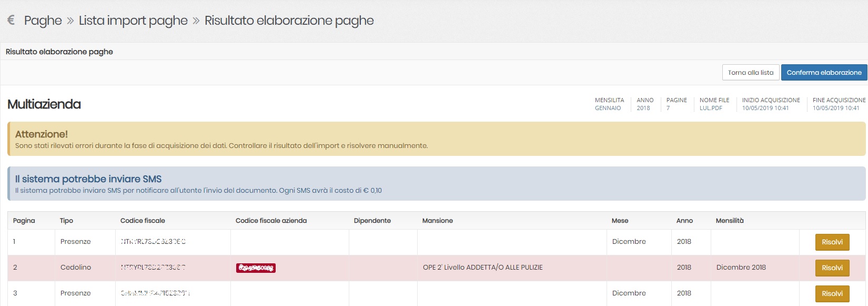Image resolution: width=868 pixels, height=306 pixels.
Task: Click the Codice fiscale azienda column header
Action: point(271,221)
